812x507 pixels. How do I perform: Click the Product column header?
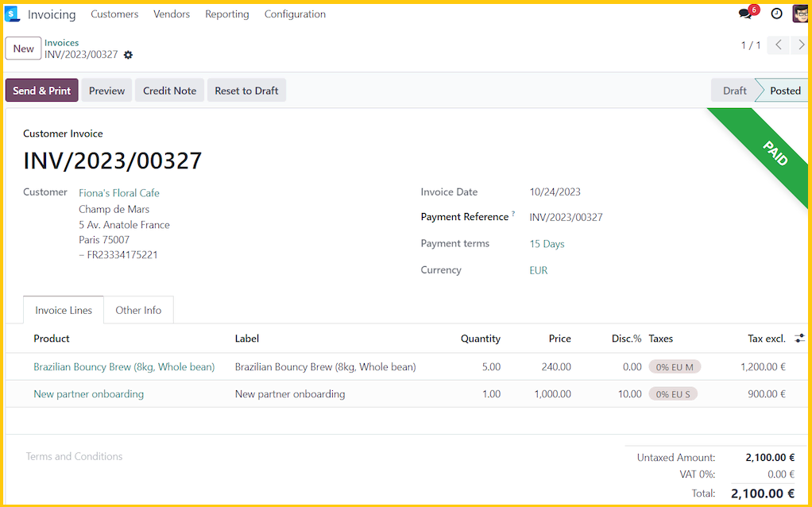click(x=52, y=339)
